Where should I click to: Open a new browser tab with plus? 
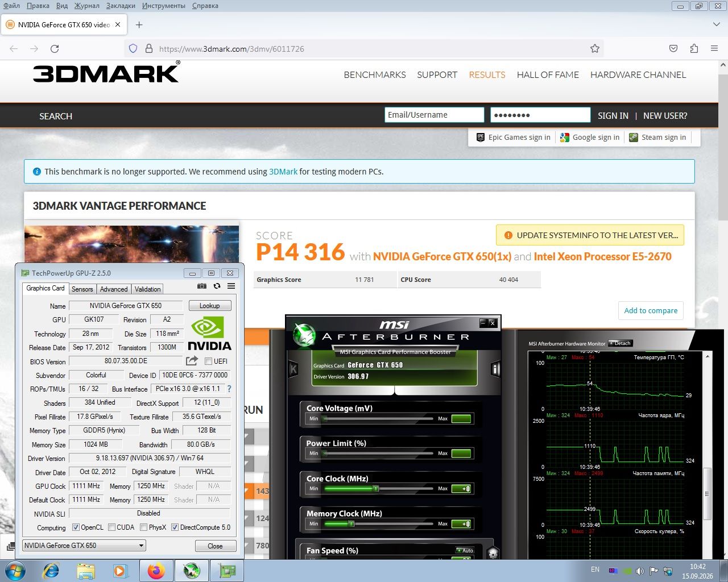click(x=139, y=25)
